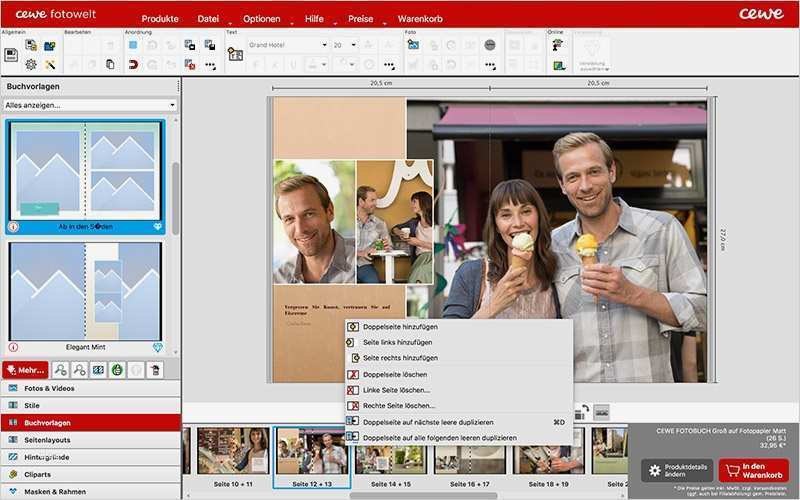Image resolution: width=800 pixels, height=500 pixels.
Task: Click the shopping cart icon in header
Action: coord(421,19)
